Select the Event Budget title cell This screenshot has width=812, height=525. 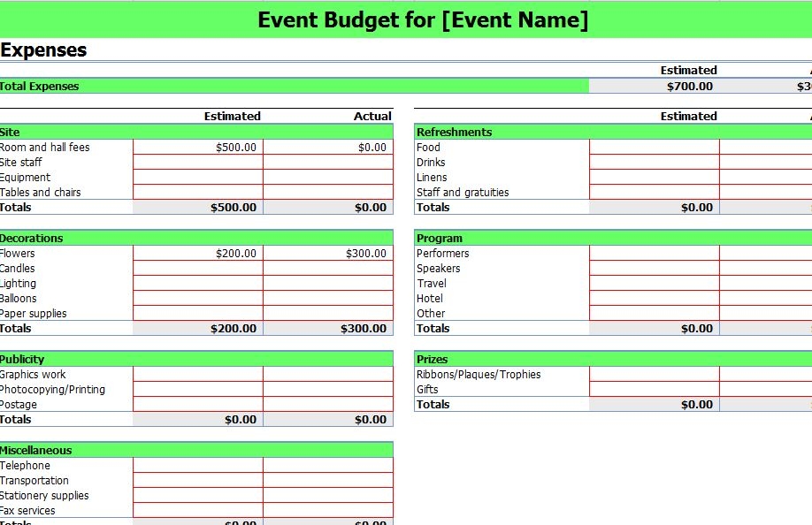pyautogui.click(x=406, y=19)
